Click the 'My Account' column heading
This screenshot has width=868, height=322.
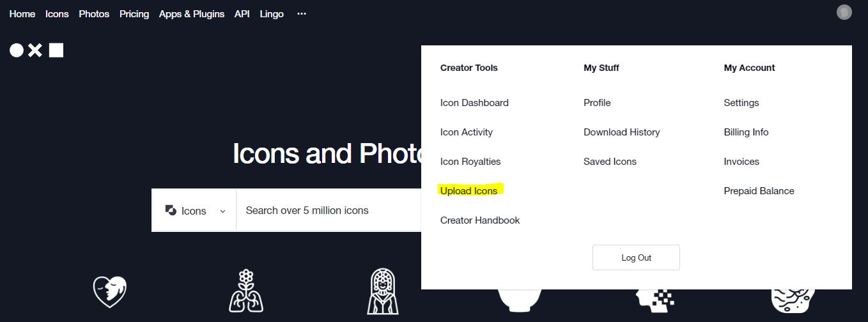pos(750,68)
